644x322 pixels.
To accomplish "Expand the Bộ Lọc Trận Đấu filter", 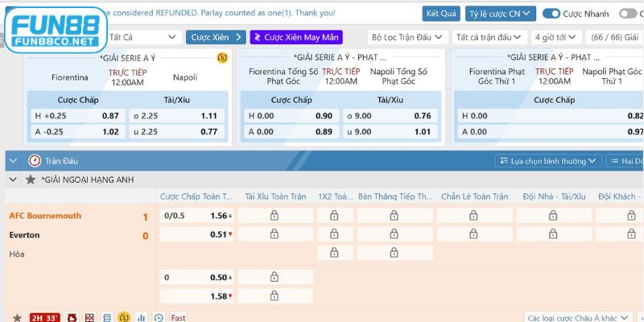I will [407, 37].
